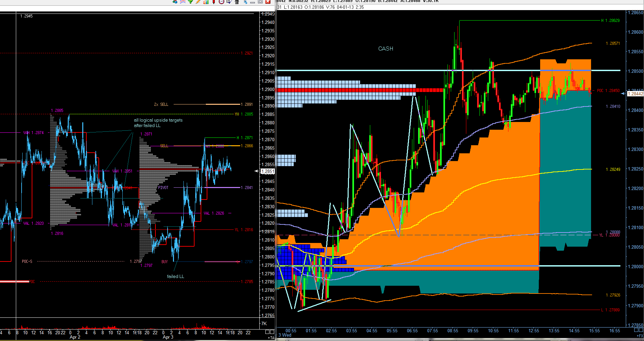This screenshot has width=644, height=341.
Task: Select the 'L 1.27889' low label
Action: point(610,310)
